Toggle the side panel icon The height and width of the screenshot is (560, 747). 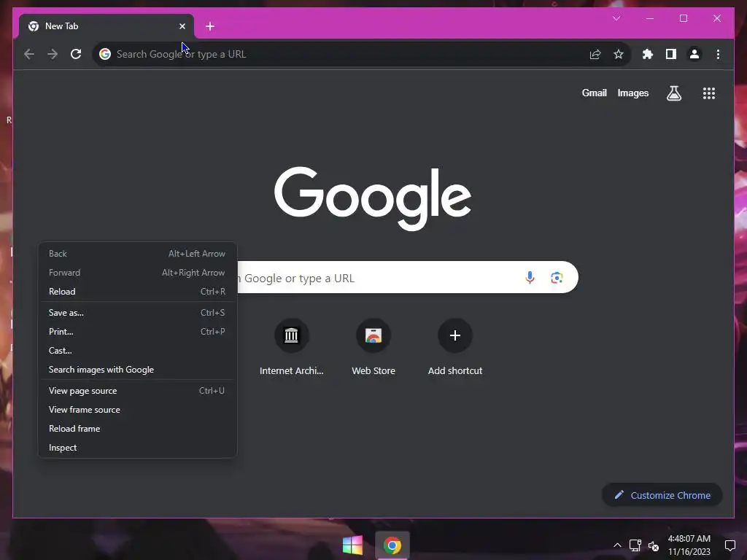tap(671, 54)
